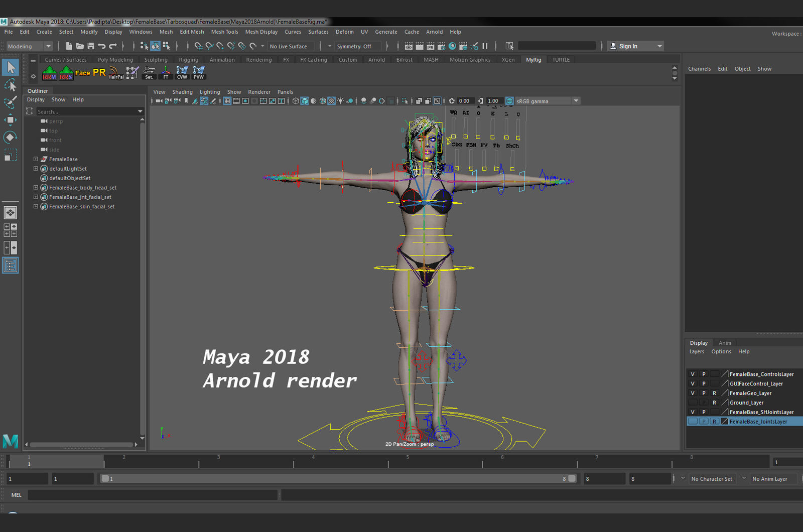Open the Render View icon

[x=409, y=46]
